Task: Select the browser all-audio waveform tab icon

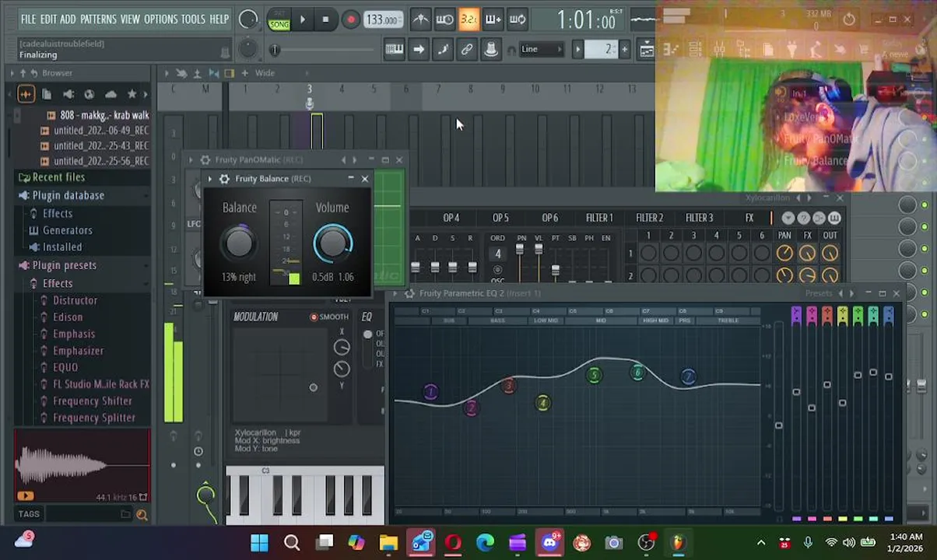Action: 26,94
